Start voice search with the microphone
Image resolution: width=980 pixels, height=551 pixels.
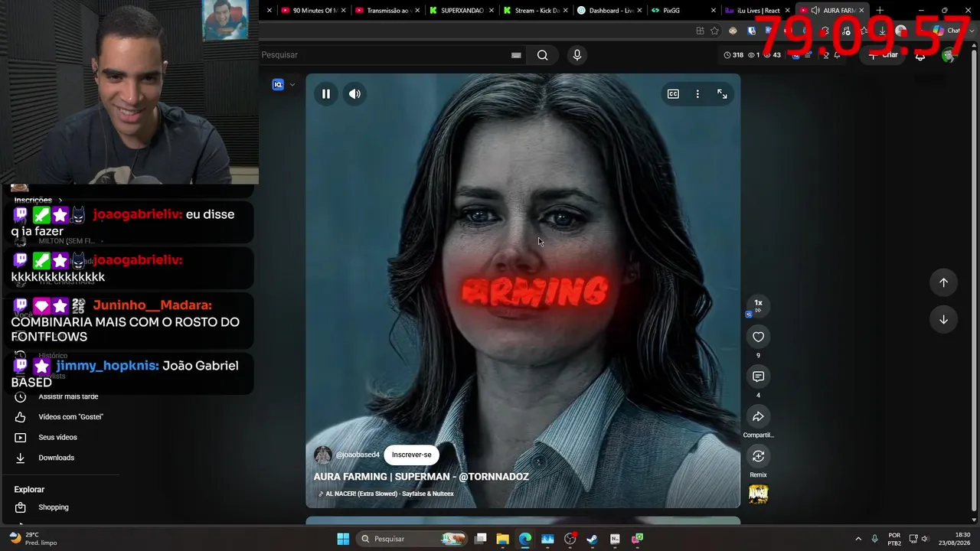(x=577, y=55)
